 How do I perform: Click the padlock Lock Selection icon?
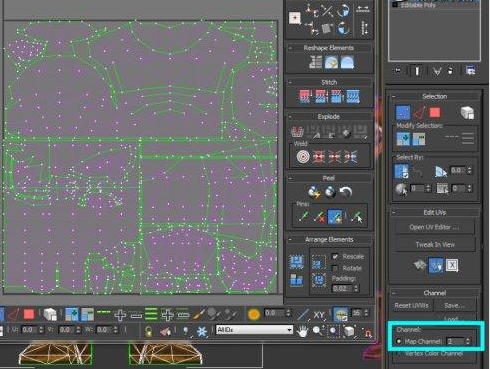(x=149, y=331)
